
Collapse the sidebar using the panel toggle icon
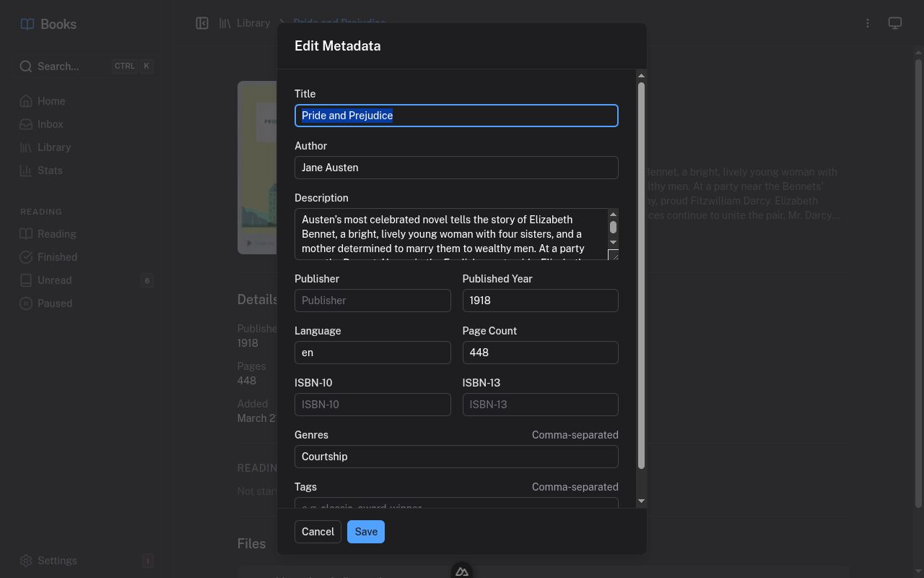[x=202, y=22]
